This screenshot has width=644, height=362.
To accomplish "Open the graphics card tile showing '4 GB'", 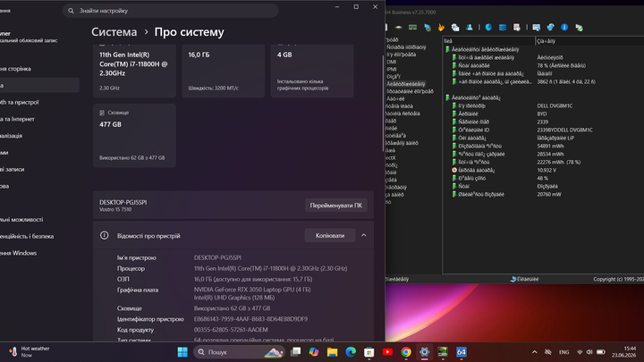I will [x=312, y=71].
